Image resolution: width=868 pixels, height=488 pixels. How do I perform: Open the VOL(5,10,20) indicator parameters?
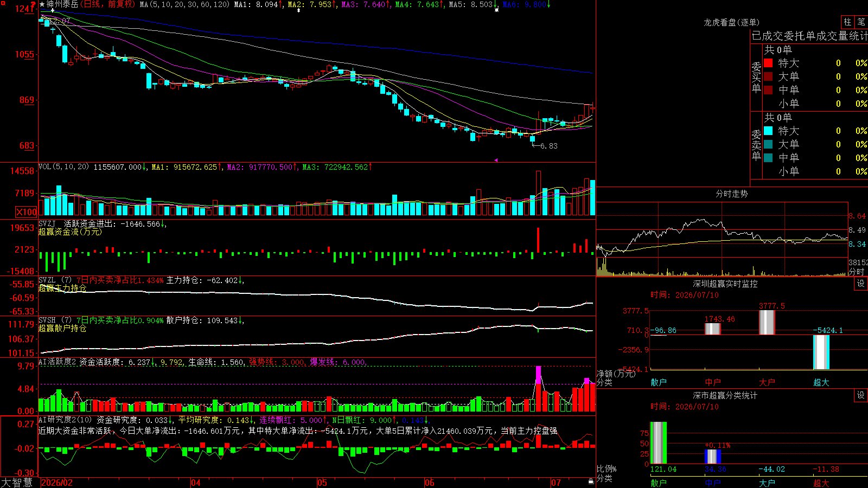(x=63, y=167)
